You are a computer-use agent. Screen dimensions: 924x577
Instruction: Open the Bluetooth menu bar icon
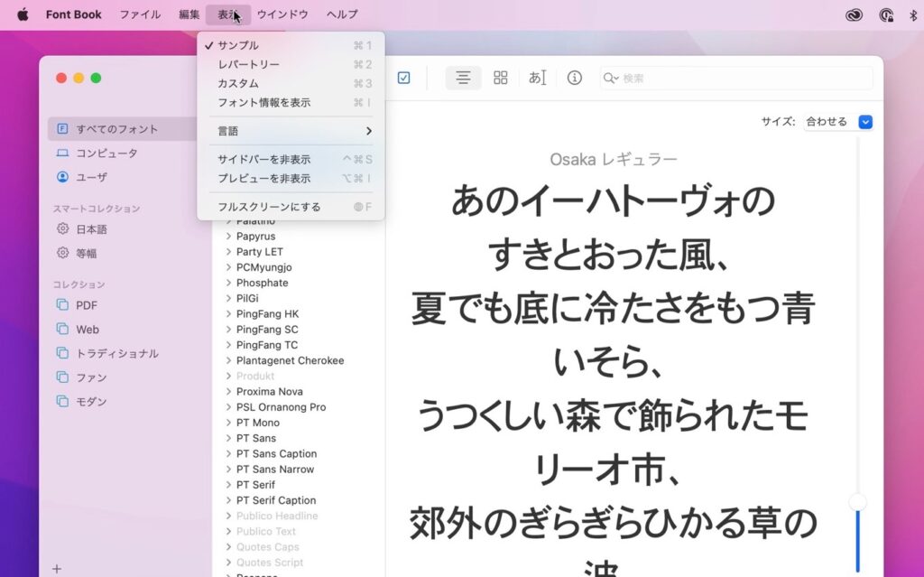[x=912, y=14]
